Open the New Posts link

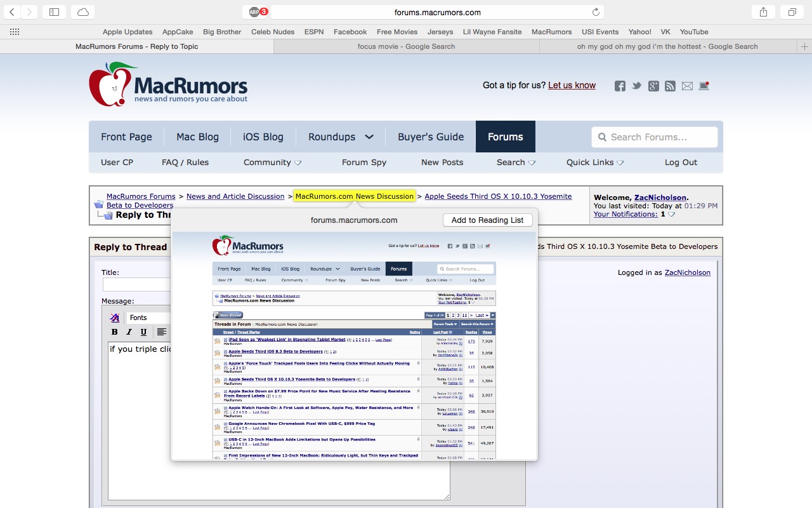442,163
